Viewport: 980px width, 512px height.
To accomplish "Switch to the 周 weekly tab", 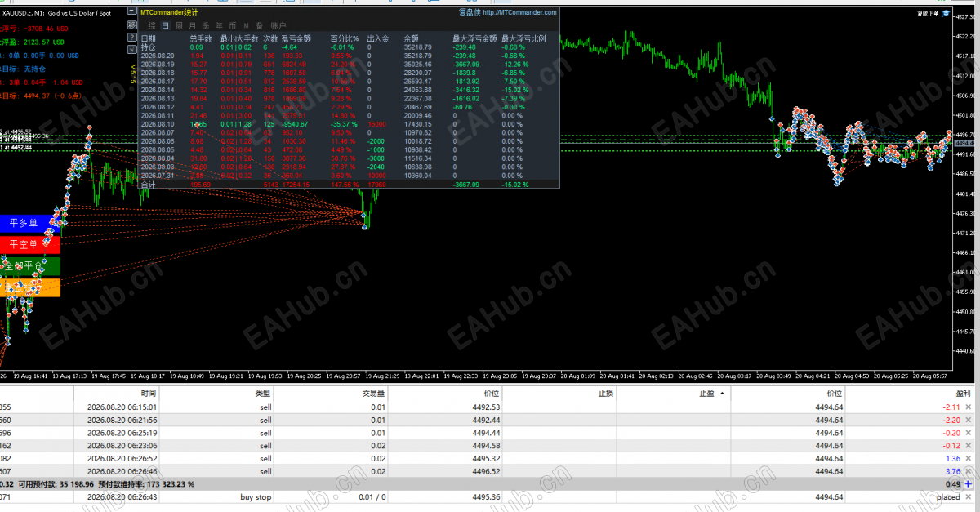I will coord(180,26).
